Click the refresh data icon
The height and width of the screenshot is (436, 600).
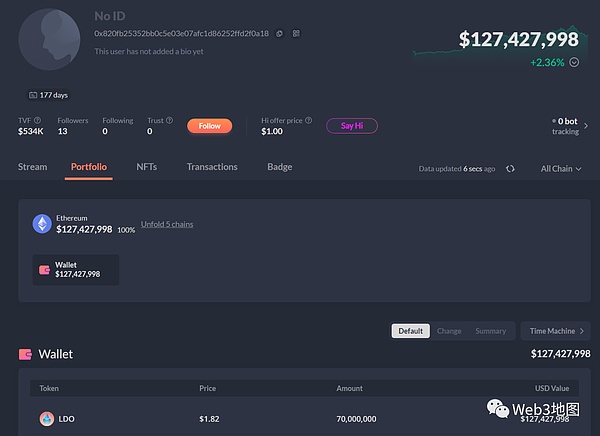click(511, 169)
